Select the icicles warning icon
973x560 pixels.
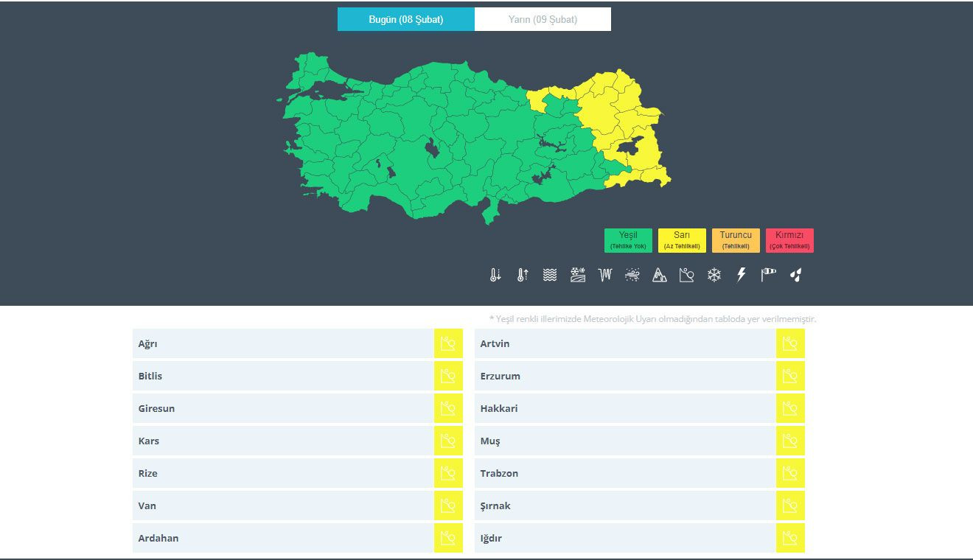605,275
